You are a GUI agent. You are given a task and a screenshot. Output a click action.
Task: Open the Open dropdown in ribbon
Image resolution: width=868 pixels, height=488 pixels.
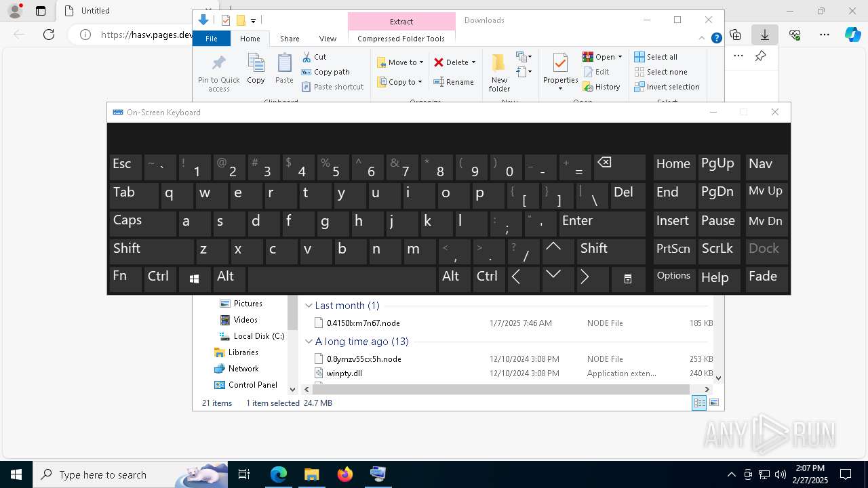pos(602,57)
